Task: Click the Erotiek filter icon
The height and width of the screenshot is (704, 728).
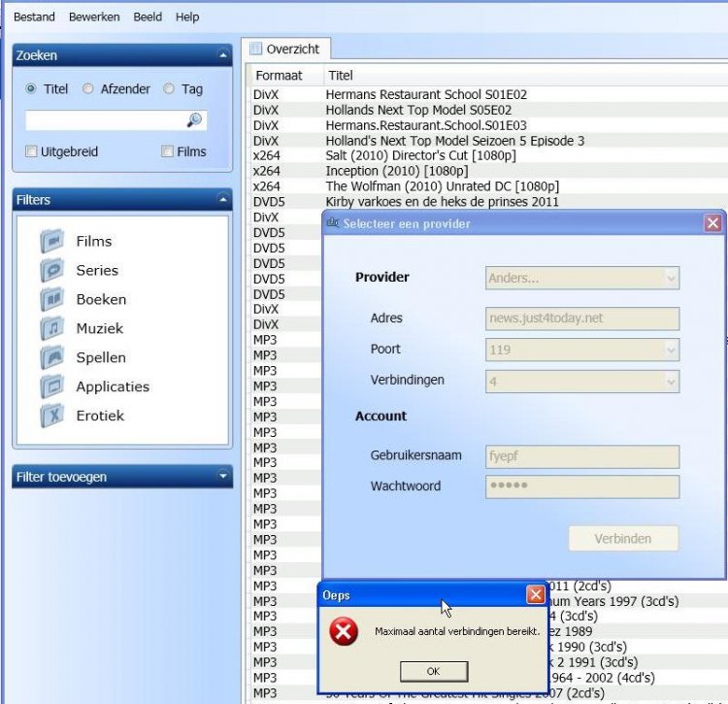Action: pos(51,416)
